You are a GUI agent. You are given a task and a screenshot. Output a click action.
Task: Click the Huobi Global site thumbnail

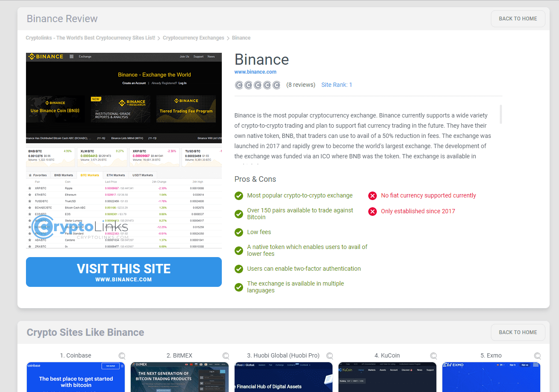pos(283,377)
